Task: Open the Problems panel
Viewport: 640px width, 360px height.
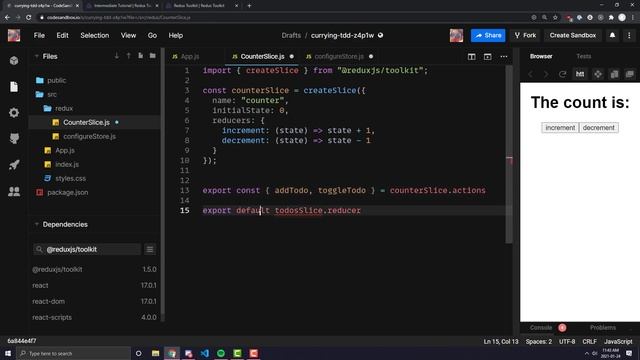Action: (602, 328)
